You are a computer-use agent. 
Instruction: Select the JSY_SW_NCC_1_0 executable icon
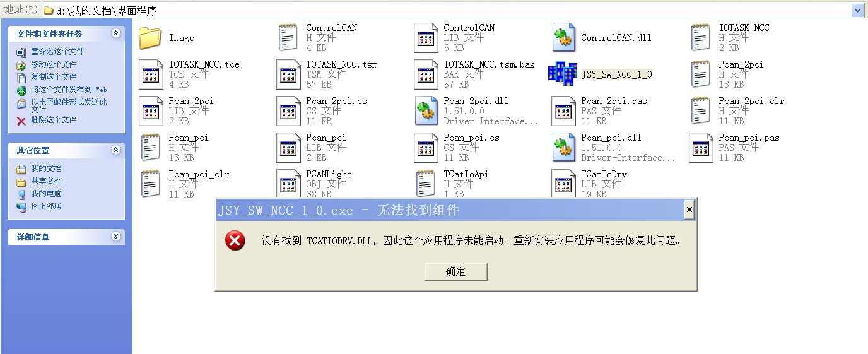pyautogui.click(x=563, y=74)
